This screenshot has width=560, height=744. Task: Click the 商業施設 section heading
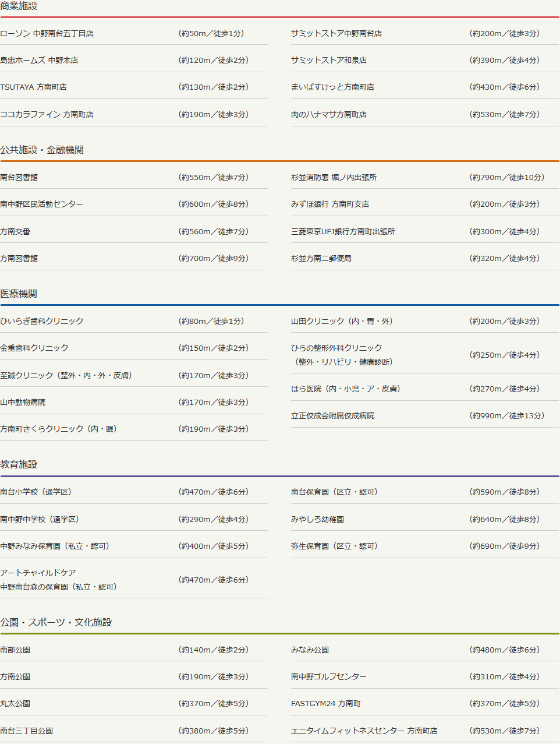coord(19,6)
